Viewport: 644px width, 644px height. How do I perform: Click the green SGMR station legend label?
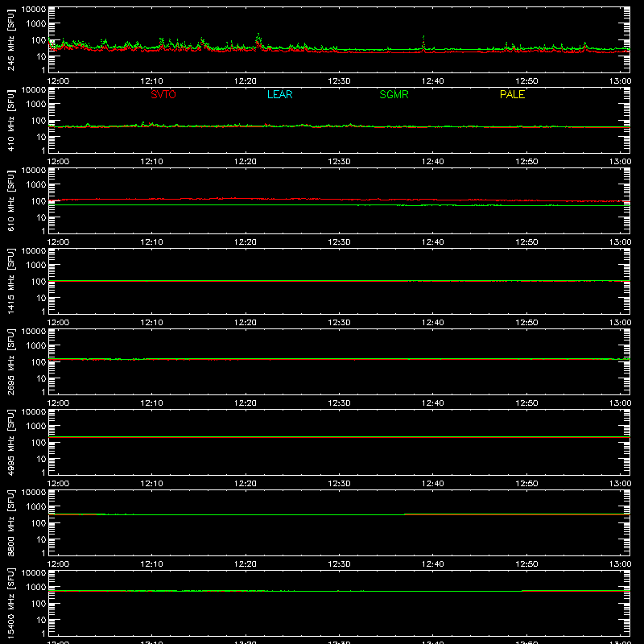coord(394,94)
